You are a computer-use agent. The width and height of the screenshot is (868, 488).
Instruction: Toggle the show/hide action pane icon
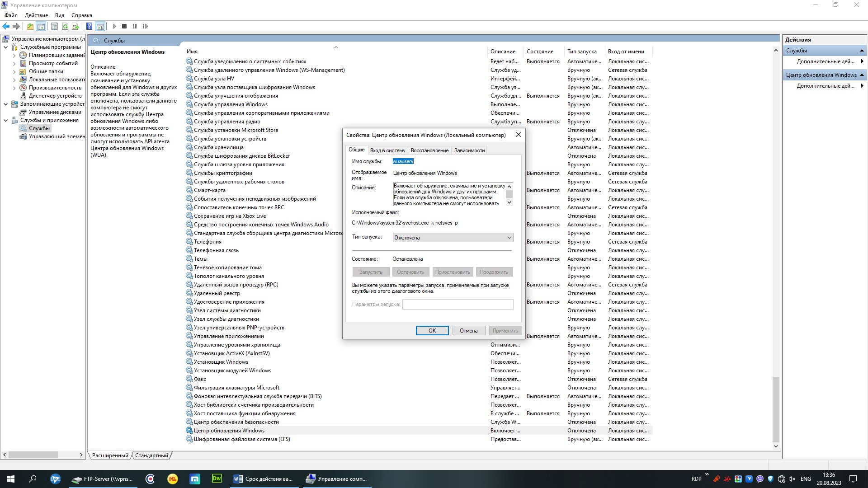100,26
